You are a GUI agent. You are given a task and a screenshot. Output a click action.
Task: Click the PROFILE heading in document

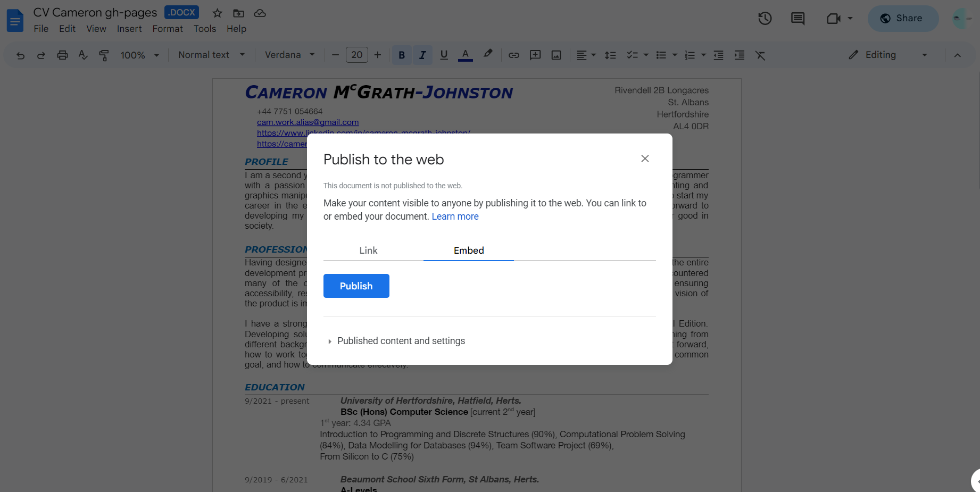(x=267, y=162)
